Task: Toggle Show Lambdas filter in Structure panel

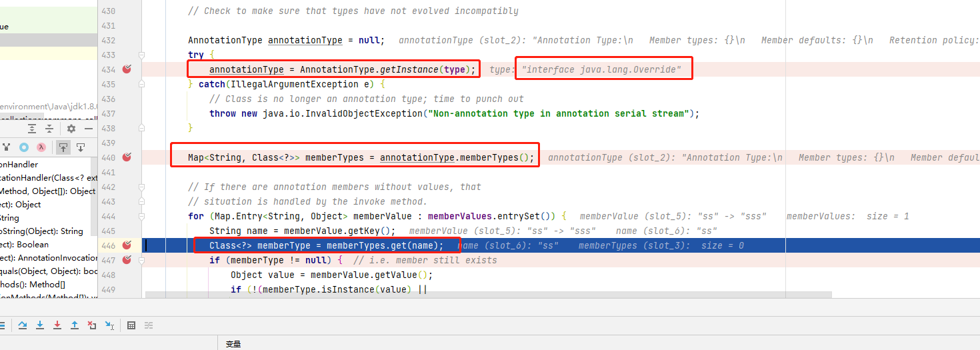Action: pos(41,147)
